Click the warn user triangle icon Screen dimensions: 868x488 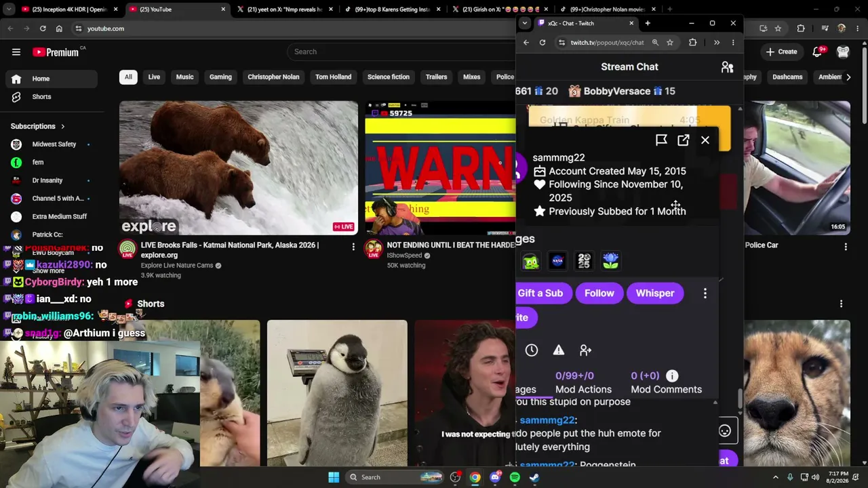pos(559,350)
